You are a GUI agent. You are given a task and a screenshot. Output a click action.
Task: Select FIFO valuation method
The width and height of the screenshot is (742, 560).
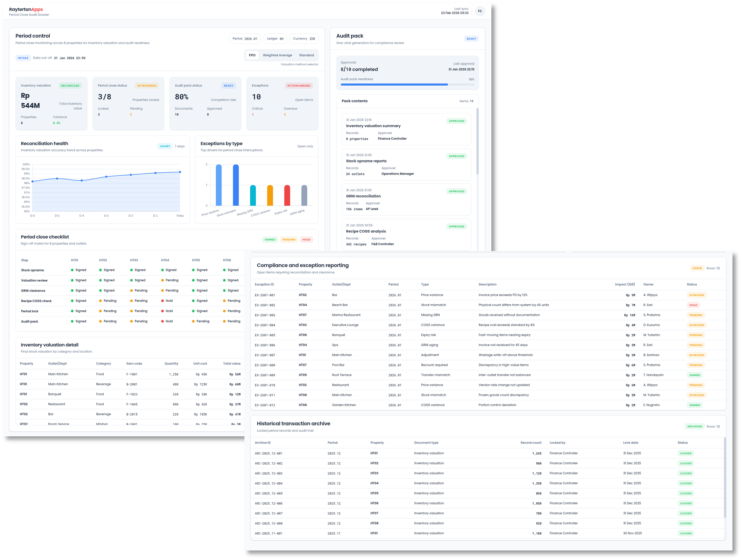pyautogui.click(x=252, y=55)
